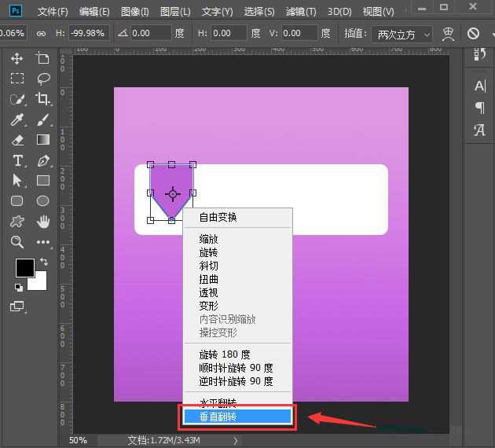Select the Lasso tool
The width and height of the screenshot is (495, 448).
(x=43, y=79)
